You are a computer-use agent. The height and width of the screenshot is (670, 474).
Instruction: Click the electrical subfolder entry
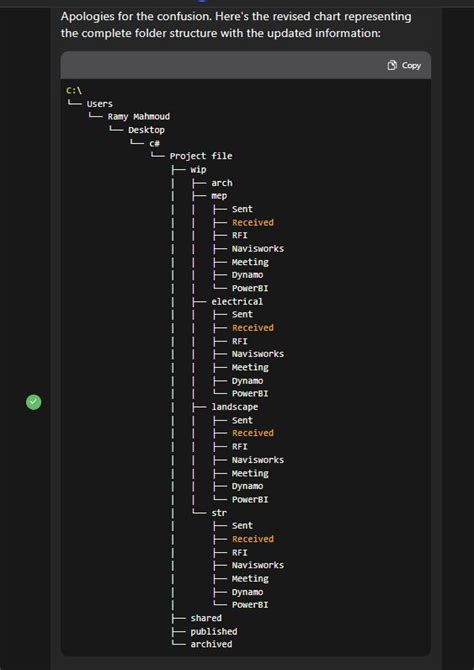click(237, 301)
